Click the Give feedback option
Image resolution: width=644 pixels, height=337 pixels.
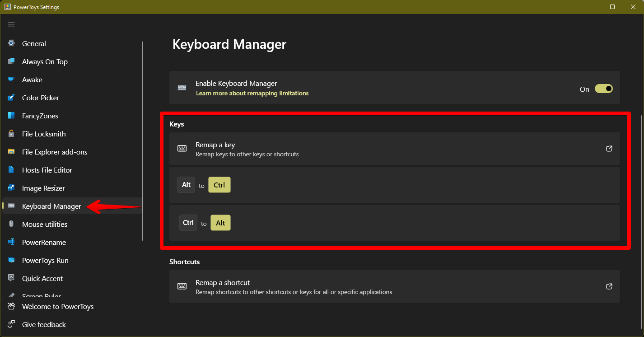click(44, 324)
